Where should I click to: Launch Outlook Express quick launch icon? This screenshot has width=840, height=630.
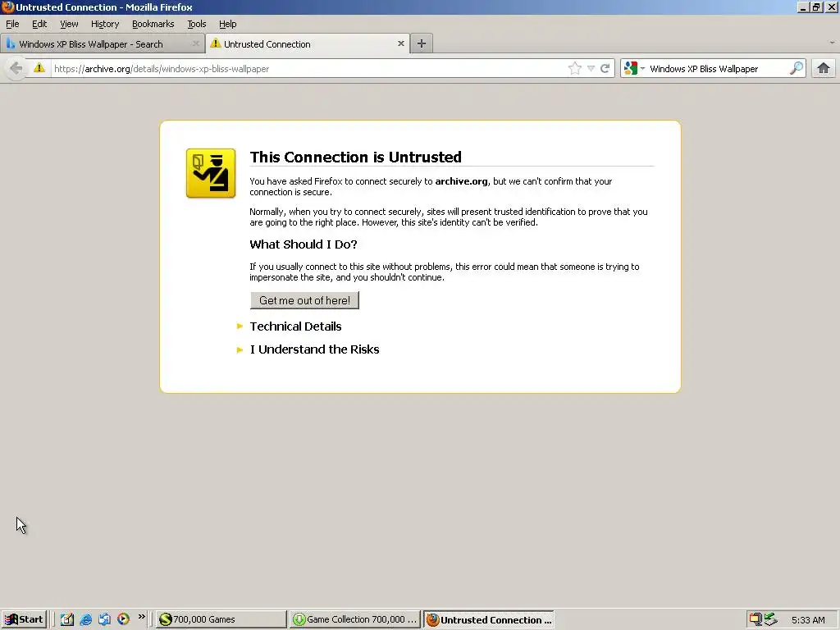point(104,619)
